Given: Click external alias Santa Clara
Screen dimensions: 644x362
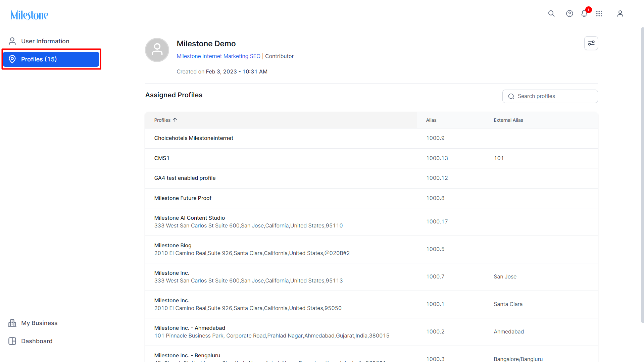Looking at the screenshot, I should pyautogui.click(x=508, y=304).
